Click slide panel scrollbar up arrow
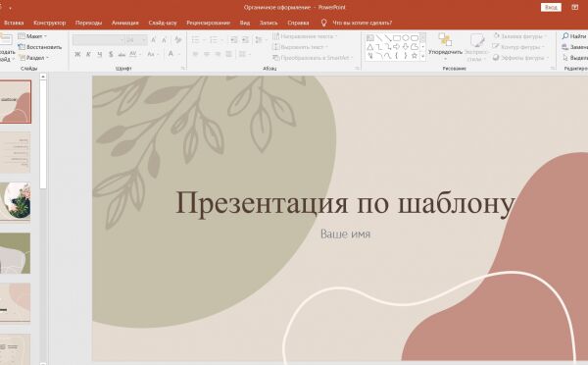This screenshot has height=365, width=588. click(x=43, y=77)
